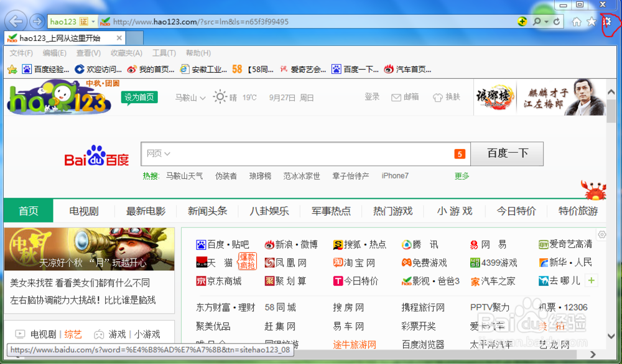Switch to the 最新电影 navigation tab
Viewport: 622px width, 364px height.
pos(146,211)
